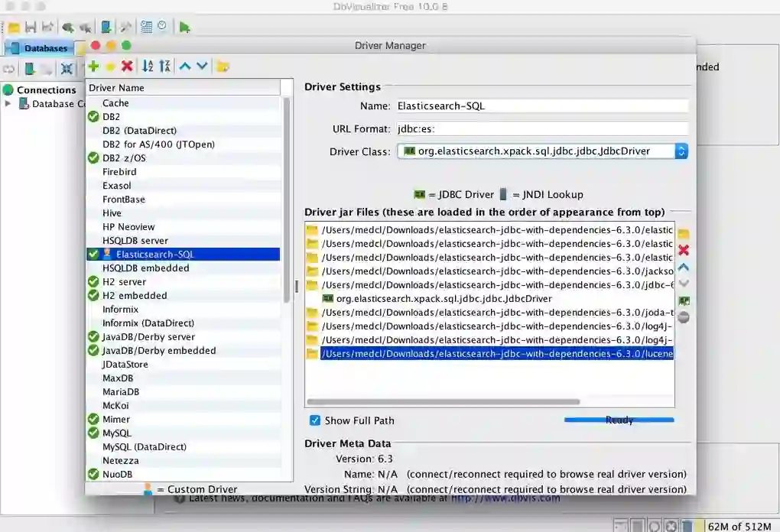
Task: Click the driver Name text field
Action: pyautogui.click(x=541, y=106)
